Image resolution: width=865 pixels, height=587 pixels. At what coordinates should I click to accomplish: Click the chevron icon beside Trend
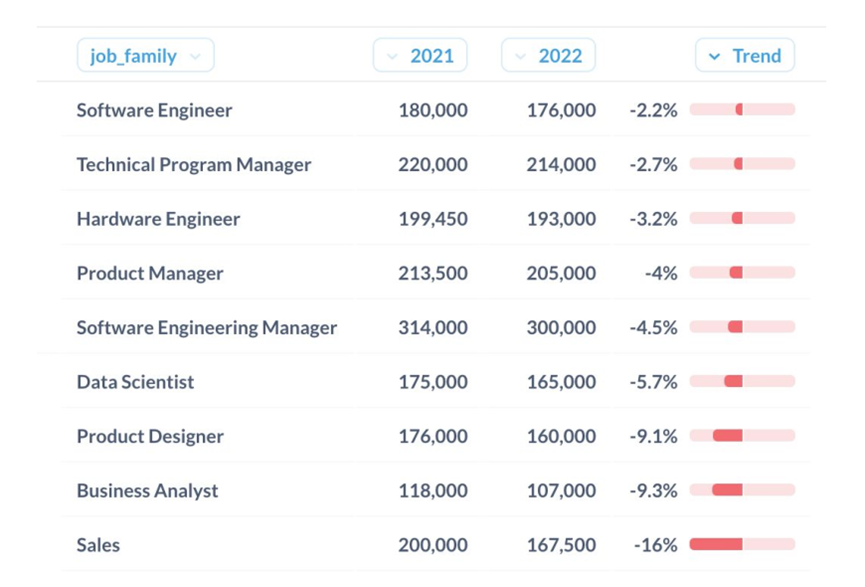(x=714, y=57)
